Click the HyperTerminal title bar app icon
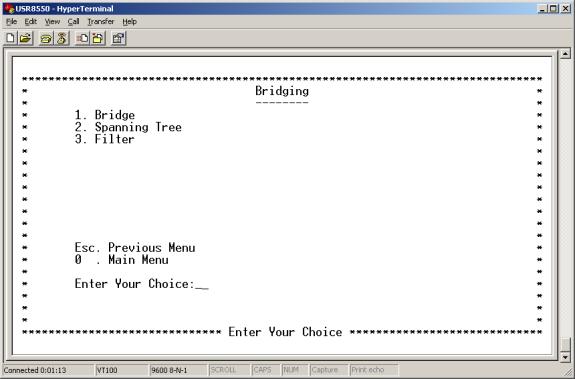The height and width of the screenshot is (379, 575). (x=9, y=8)
